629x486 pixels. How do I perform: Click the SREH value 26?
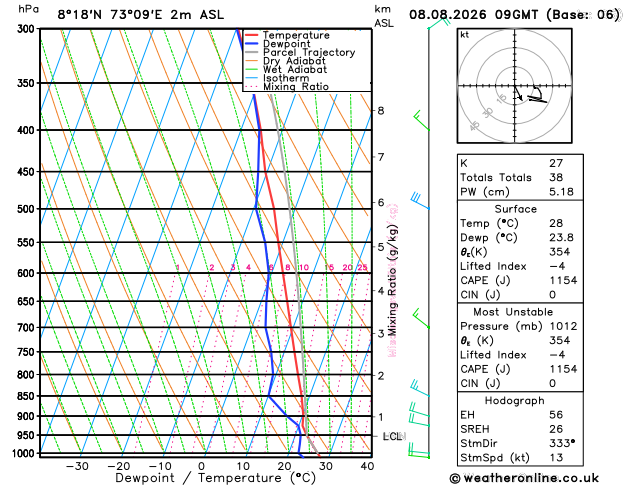tap(556, 429)
